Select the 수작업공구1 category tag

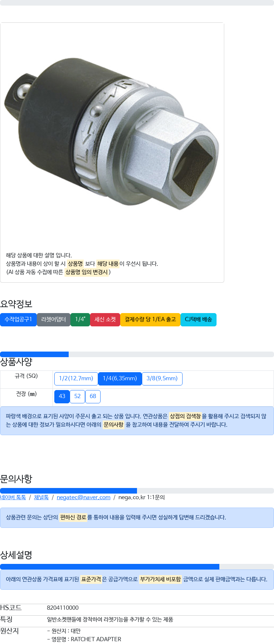(x=18, y=319)
